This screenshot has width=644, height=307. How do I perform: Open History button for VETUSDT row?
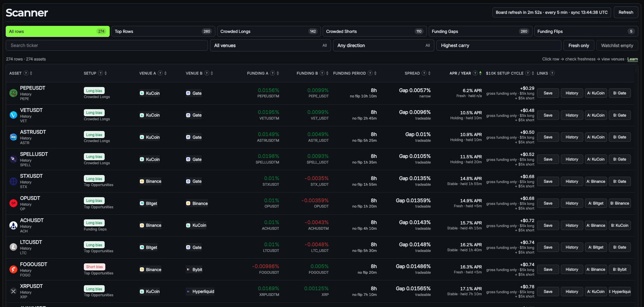click(x=572, y=115)
